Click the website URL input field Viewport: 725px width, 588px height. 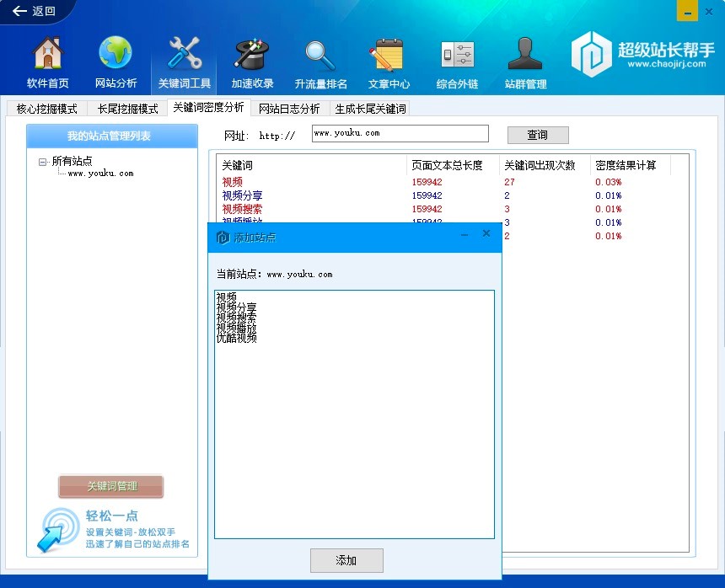pos(400,133)
